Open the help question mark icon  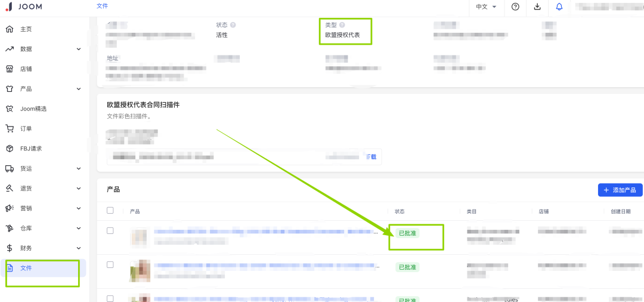tap(515, 7)
